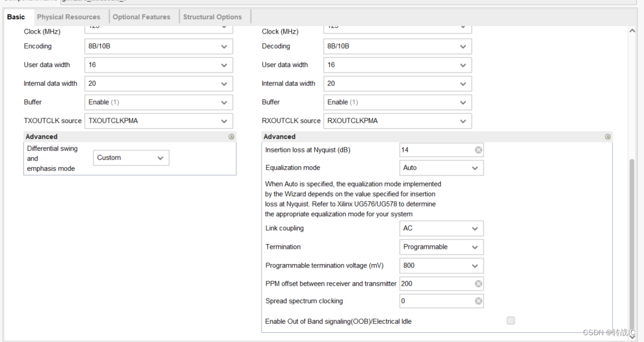Open the Termination dropdown
Image resolution: width=644 pixels, height=342 pixels.
pos(441,247)
